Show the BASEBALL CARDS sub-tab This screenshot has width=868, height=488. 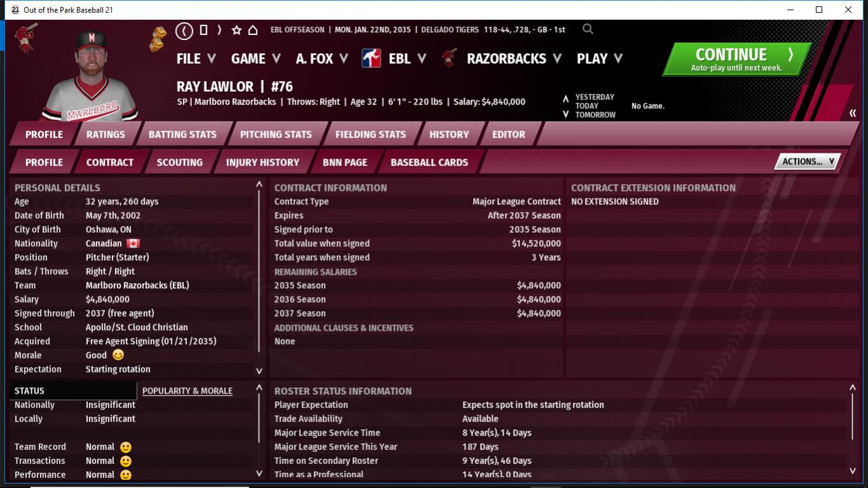429,162
